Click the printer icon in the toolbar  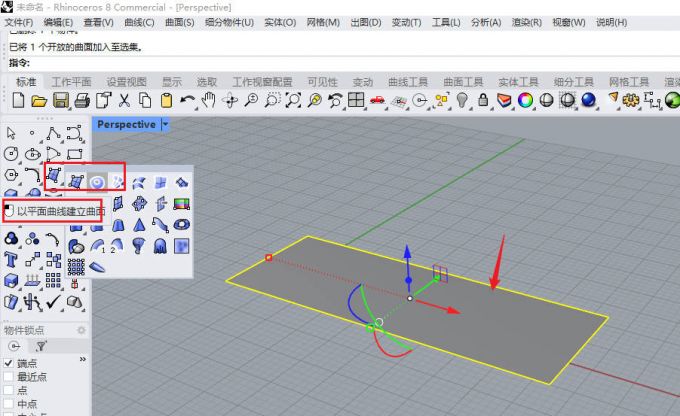[x=82, y=101]
